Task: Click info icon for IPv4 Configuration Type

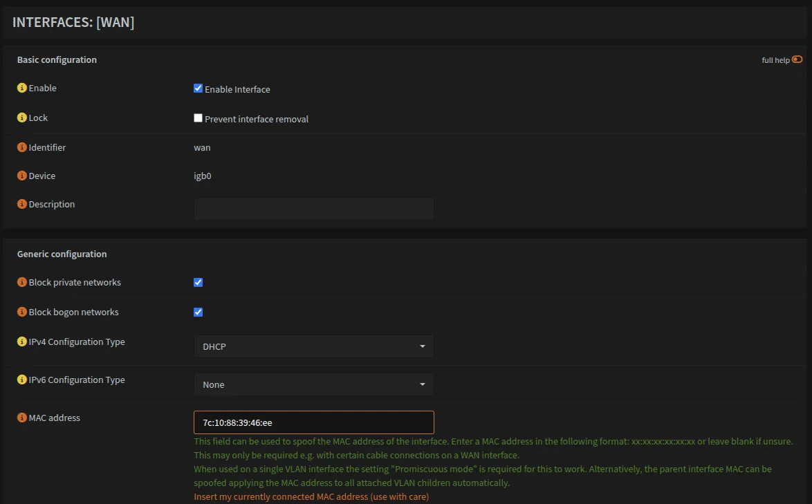Action: [x=22, y=342]
